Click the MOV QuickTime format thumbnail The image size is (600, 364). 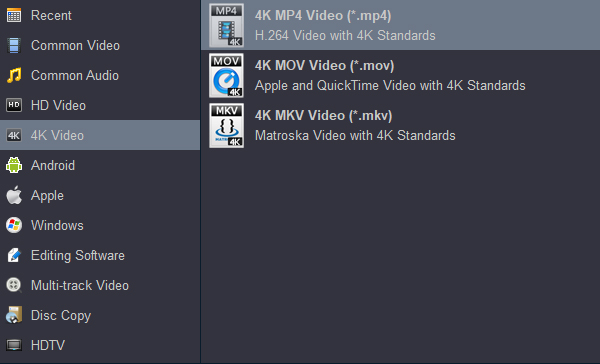click(227, 75)
